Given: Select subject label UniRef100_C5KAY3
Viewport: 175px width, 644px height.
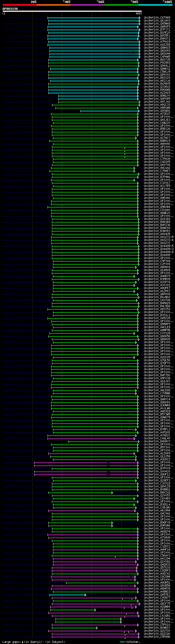Looking at the screenshot, I should [x=157, y=555].
